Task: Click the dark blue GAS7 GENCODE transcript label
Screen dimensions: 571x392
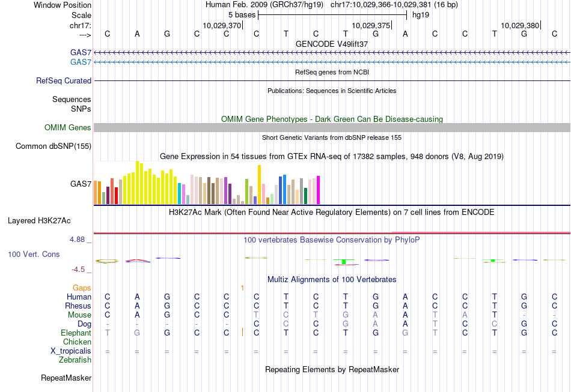Action: (81, 52)
